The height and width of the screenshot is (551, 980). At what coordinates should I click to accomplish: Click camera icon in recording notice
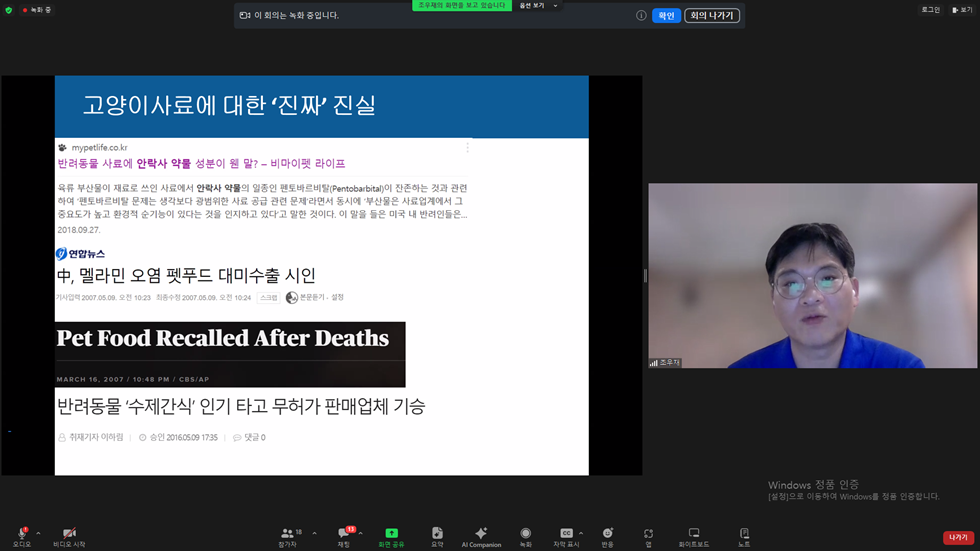click(245, 16)
